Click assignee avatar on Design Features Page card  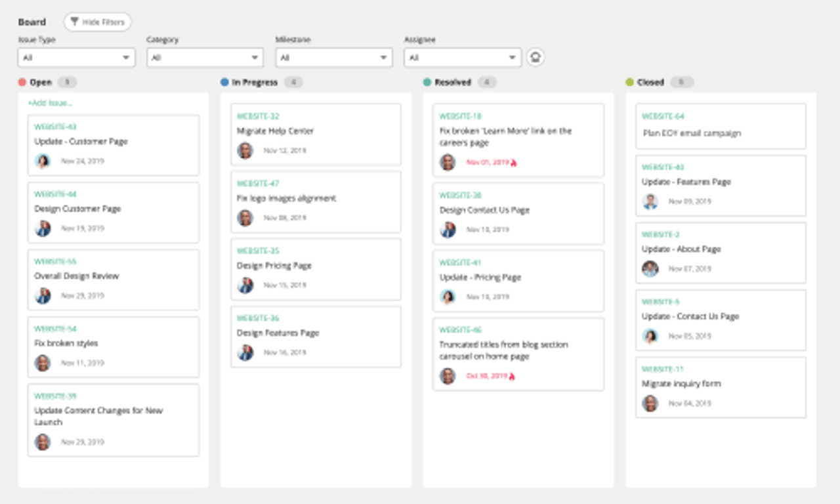[245, 352]
